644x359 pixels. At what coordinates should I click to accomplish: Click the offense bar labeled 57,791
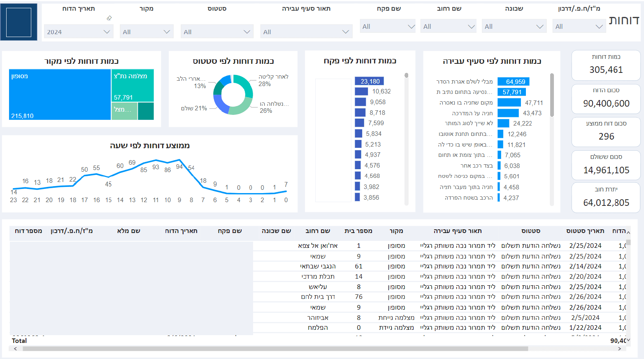coord(512,92)
